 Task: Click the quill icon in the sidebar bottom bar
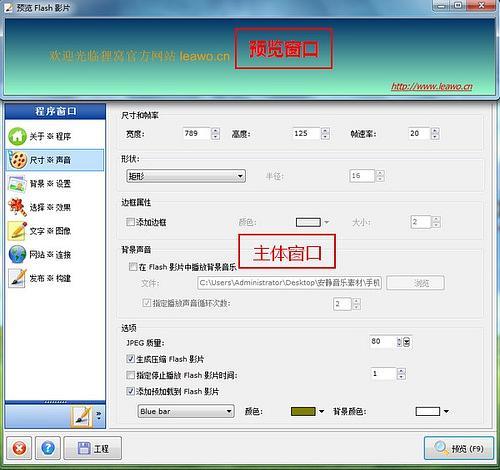pos(82,417)
